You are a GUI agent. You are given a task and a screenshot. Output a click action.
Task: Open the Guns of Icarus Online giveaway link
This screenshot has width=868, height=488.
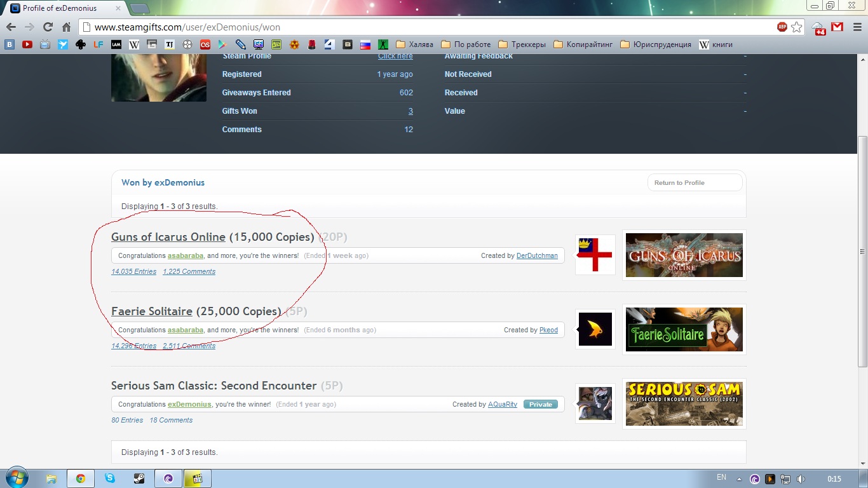168,237
